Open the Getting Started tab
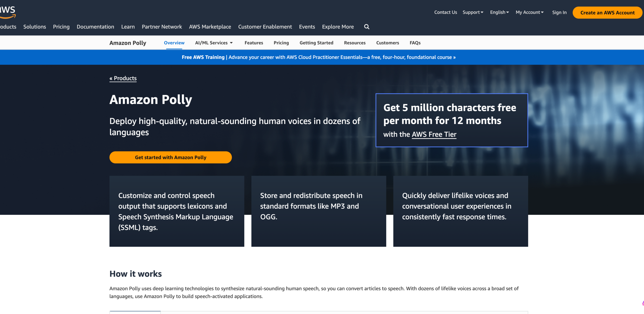644x314 pixels. click(x=316, y=43)
